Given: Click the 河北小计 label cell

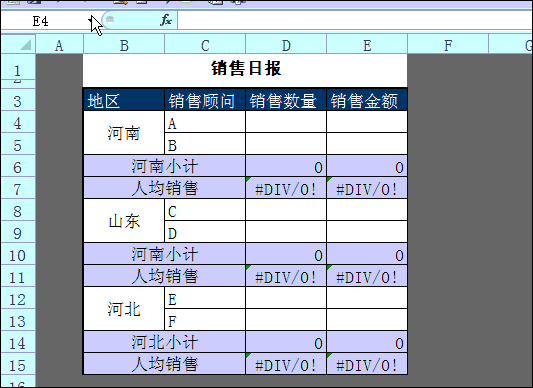Looking at the screenshot, I should (x=165, y=342).
